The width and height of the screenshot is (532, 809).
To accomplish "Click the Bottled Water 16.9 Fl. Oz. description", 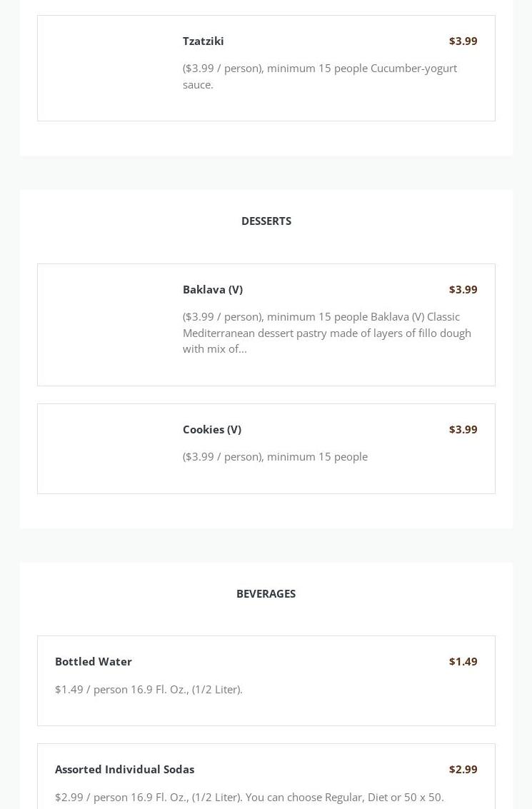I will [149, 689].
